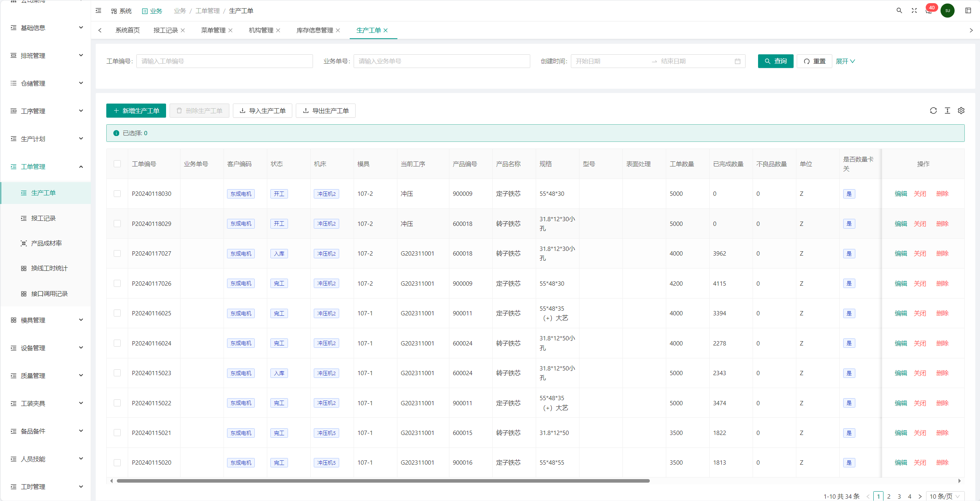Check the row P20240117026
Viewport: 980px width, 501px height.
(117, 283)
